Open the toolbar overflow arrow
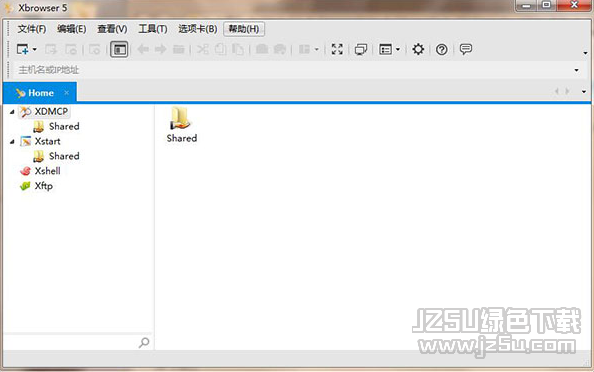The height and width of the screenshot is (372, 594). [585, 53]
